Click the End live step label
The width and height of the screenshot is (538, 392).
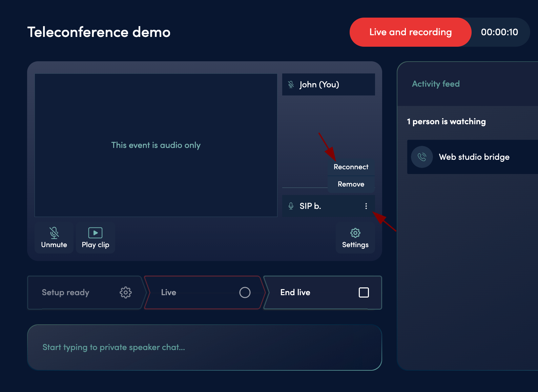(295, 292)
